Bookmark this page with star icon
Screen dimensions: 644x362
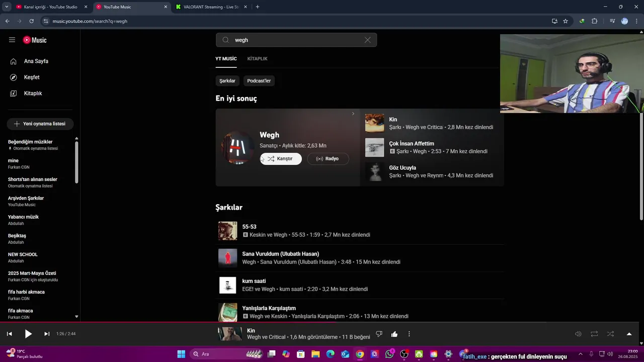(566, 21)
